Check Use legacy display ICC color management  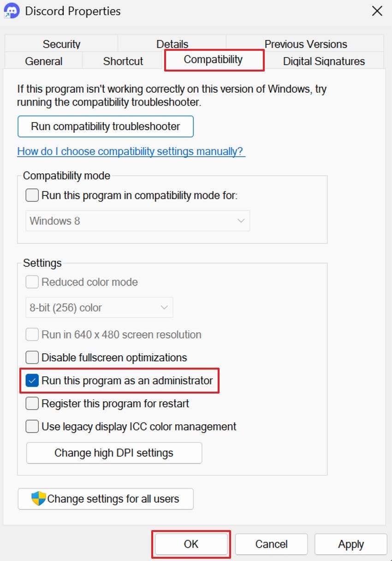pos(32,426)
